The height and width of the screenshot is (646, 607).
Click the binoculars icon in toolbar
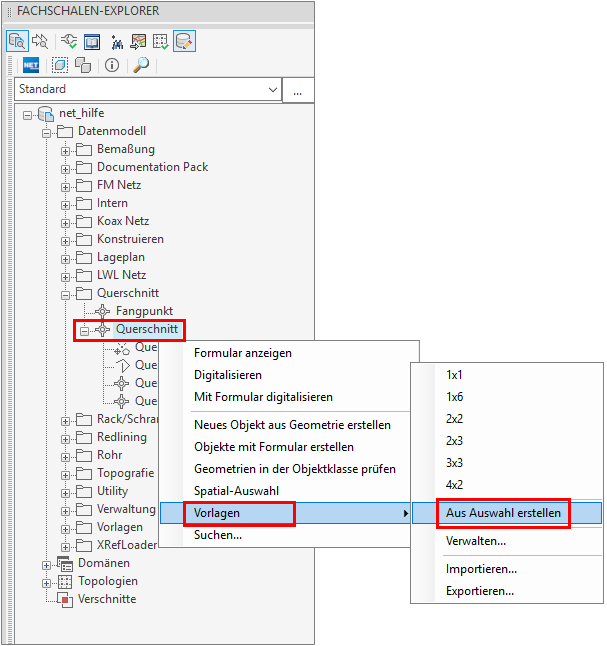tap(115, 41)
